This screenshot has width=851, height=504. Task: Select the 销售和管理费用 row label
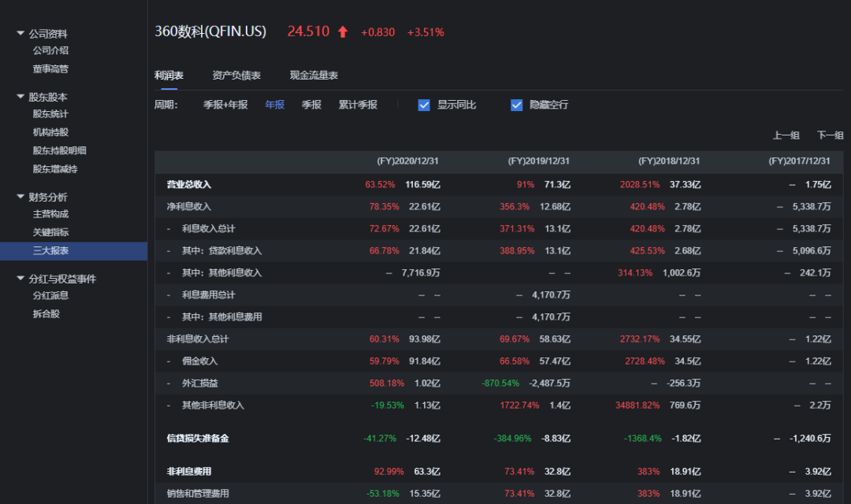pyautogui.click(x=198, y=494)
